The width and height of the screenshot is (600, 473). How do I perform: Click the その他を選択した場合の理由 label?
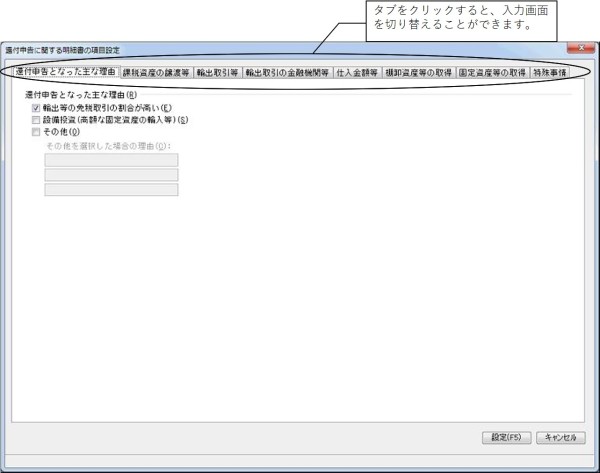click(109, 146)
